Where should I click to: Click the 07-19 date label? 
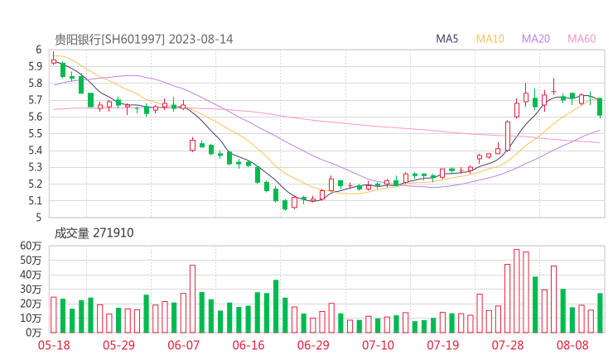pos(443,345)
